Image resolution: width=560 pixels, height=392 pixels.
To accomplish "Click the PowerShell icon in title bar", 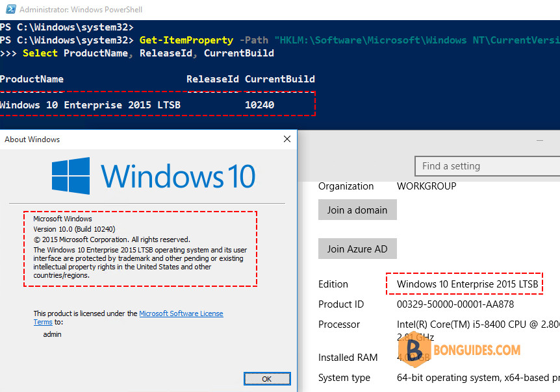I will [x=11, y=9].
